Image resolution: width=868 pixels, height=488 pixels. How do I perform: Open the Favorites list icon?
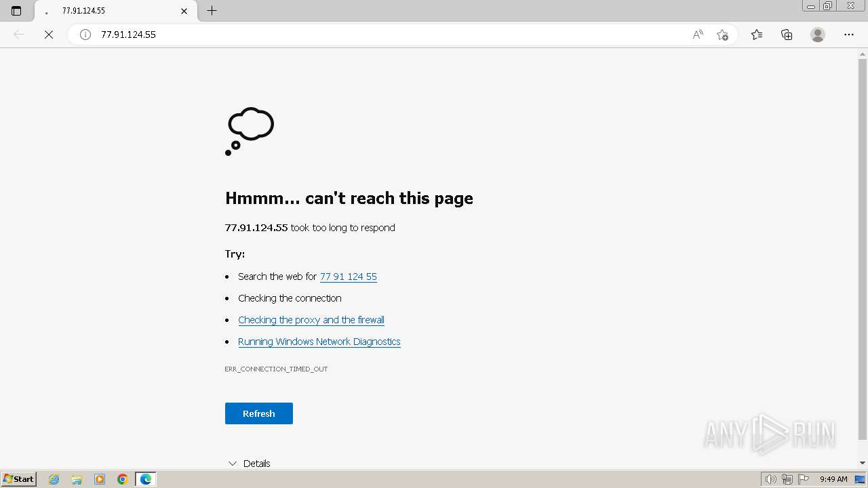[757, 35]
